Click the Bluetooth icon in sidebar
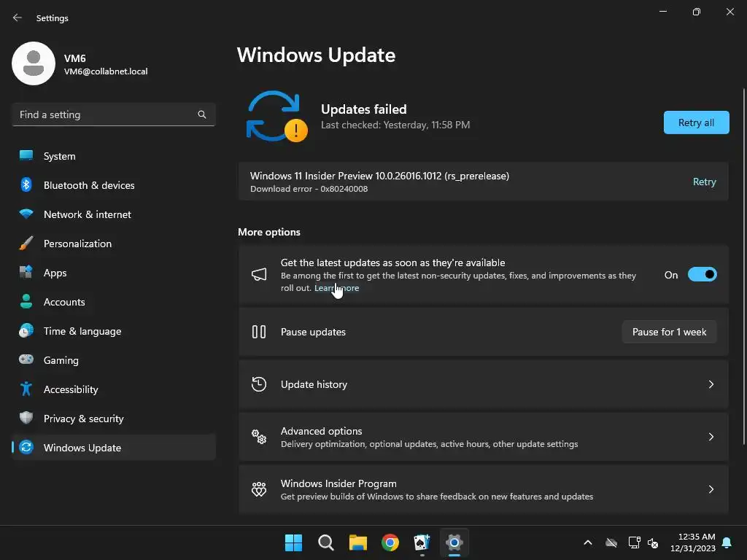The width and height of the screenshot is (747, 560). [26, 184]
